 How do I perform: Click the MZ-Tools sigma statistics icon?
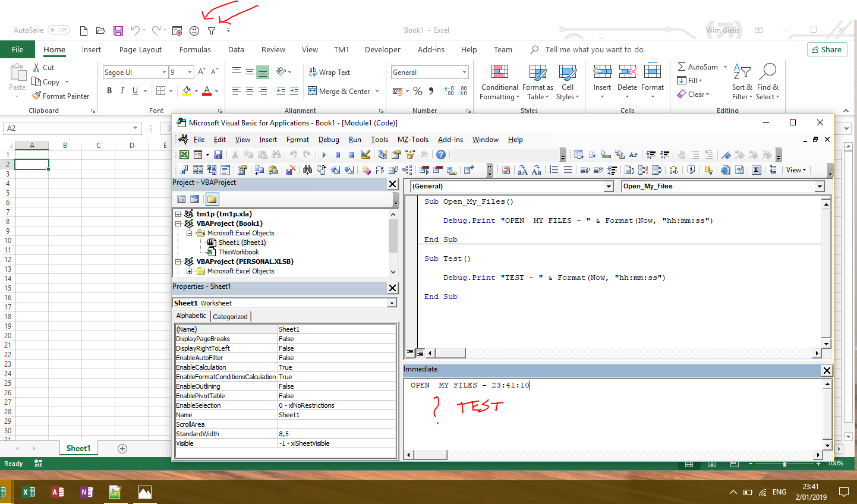pos(756,170)
